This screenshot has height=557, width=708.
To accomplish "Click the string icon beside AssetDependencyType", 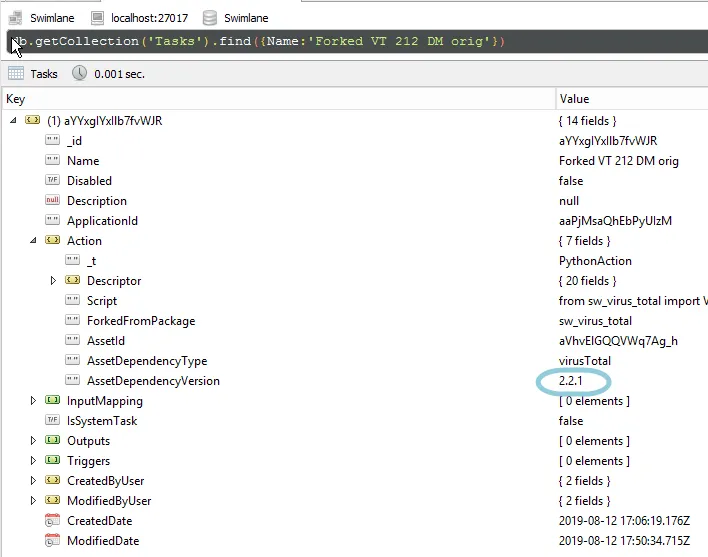I will tap(72, 360).
